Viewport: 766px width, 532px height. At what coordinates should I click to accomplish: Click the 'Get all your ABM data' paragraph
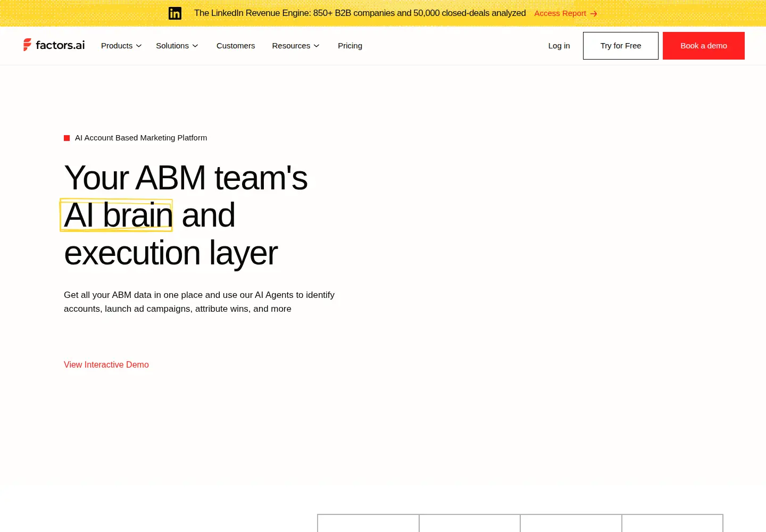(199, 302)
